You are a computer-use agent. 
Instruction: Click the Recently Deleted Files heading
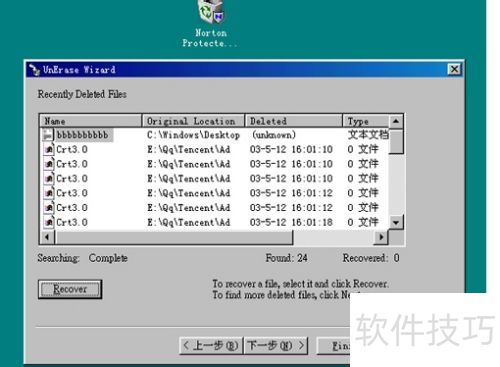point(82,94)
